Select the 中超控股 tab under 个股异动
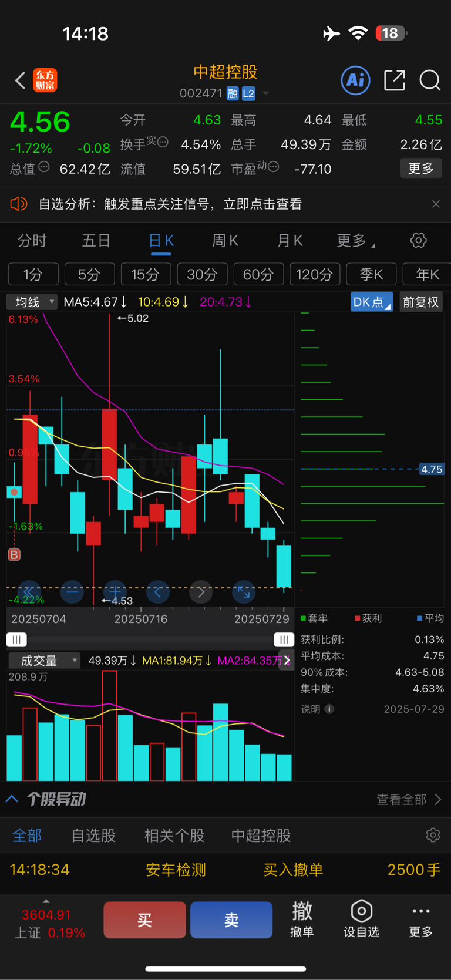The height and width of the screenshot is (980, 451). [x=261, y=835]
